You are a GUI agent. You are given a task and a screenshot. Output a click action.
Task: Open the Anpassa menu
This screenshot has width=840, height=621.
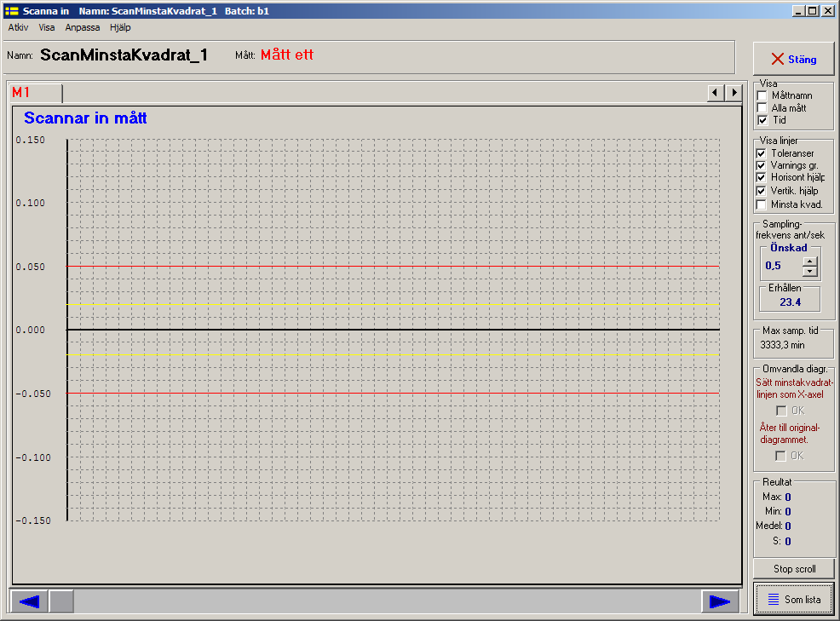pos(83,27)
